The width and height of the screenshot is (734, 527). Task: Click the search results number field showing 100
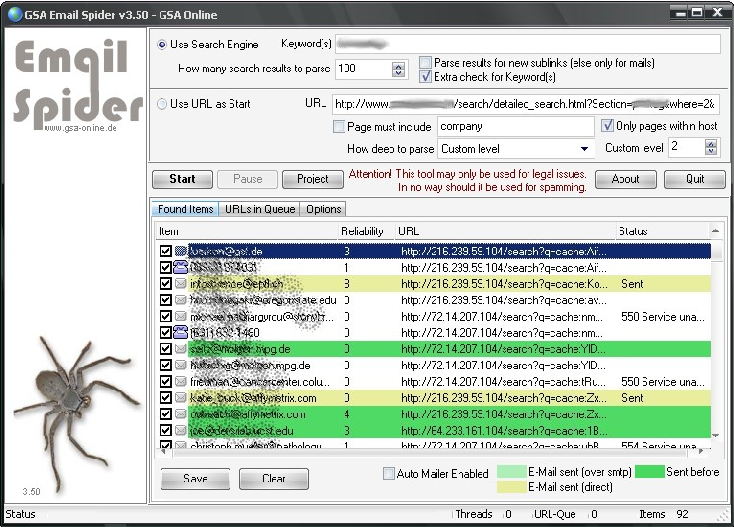363,69
